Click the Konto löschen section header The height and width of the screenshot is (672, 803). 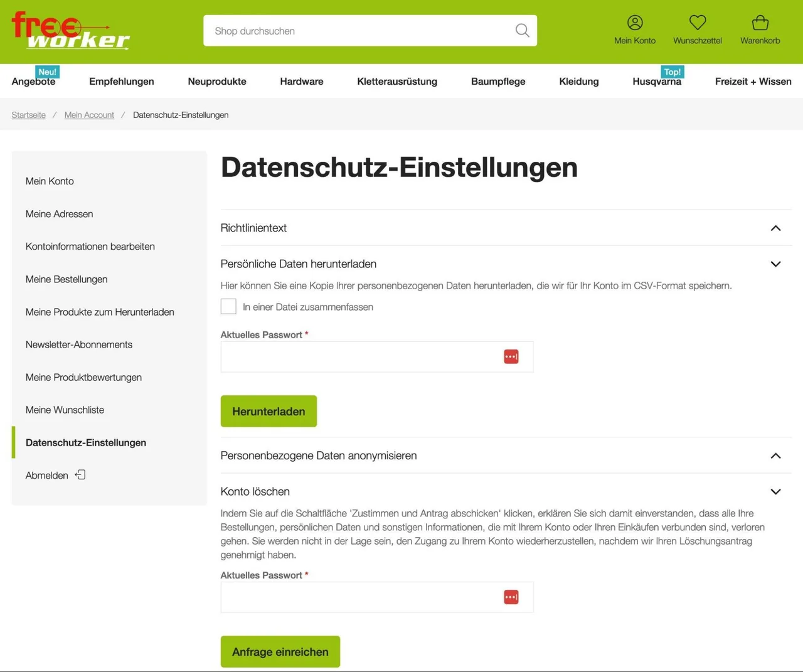[x=506, y=492]
